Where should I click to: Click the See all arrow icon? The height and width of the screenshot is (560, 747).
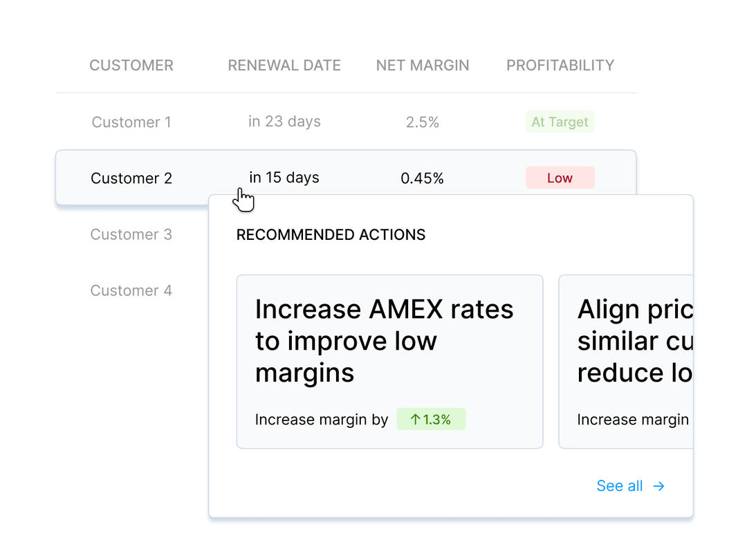pos(658,485)
